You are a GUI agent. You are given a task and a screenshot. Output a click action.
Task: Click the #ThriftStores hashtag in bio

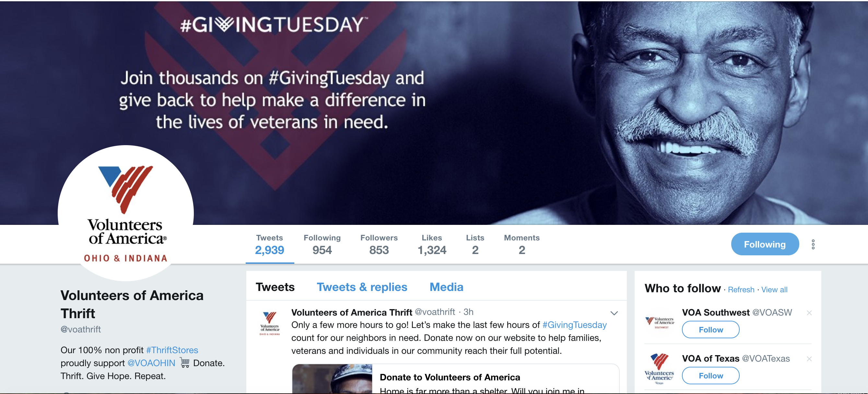(172, 350)
